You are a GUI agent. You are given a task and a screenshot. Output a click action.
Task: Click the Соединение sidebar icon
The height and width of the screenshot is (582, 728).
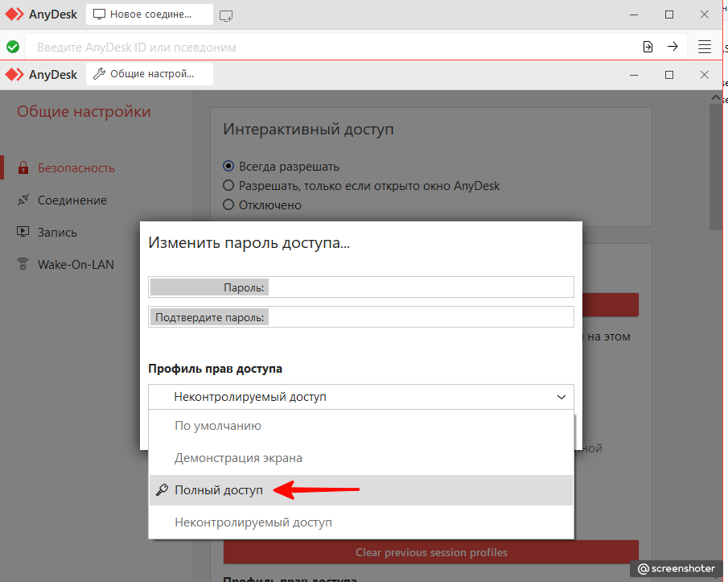click(23, 200)
